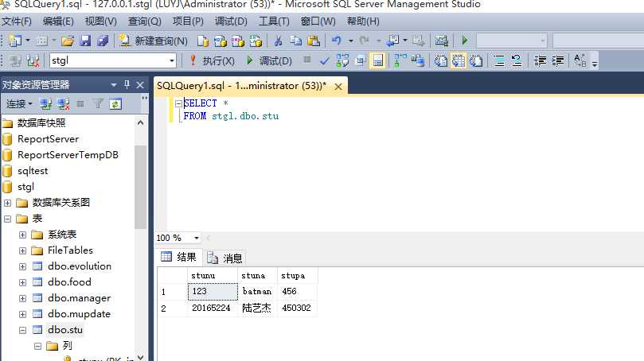Viewport: 644px width, 361px height.
Task: Open 工具(T) menu
Action: [274, 21]
